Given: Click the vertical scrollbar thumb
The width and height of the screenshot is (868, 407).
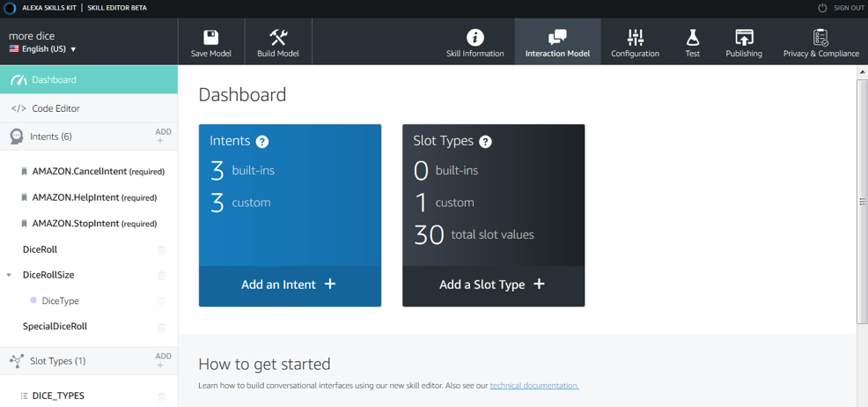Looking at the screenshot, I should [863, 202].
